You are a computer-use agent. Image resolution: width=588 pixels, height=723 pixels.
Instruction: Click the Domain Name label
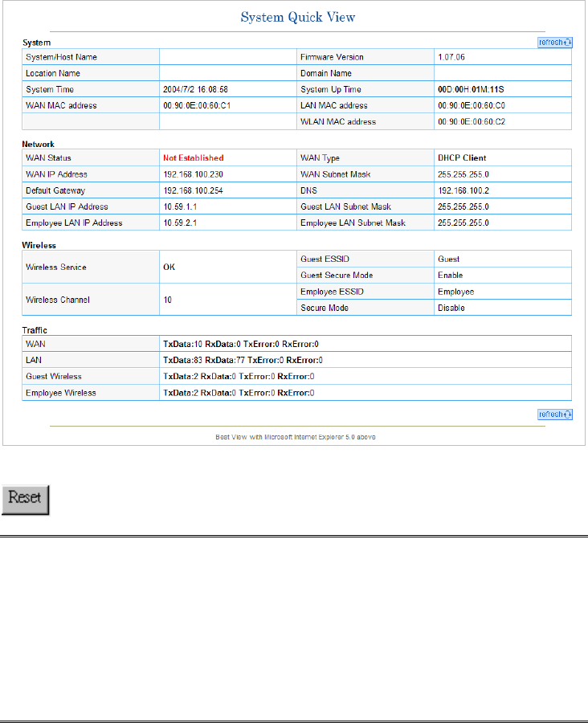coord(326,73)
